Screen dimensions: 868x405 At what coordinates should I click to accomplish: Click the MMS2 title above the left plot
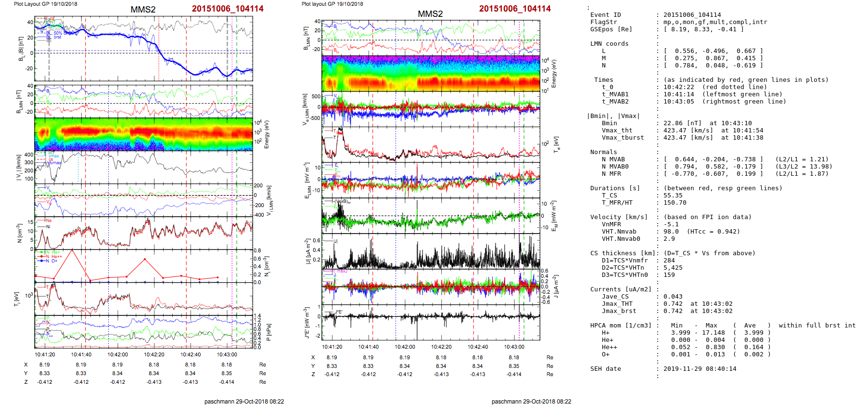[143, 10]
